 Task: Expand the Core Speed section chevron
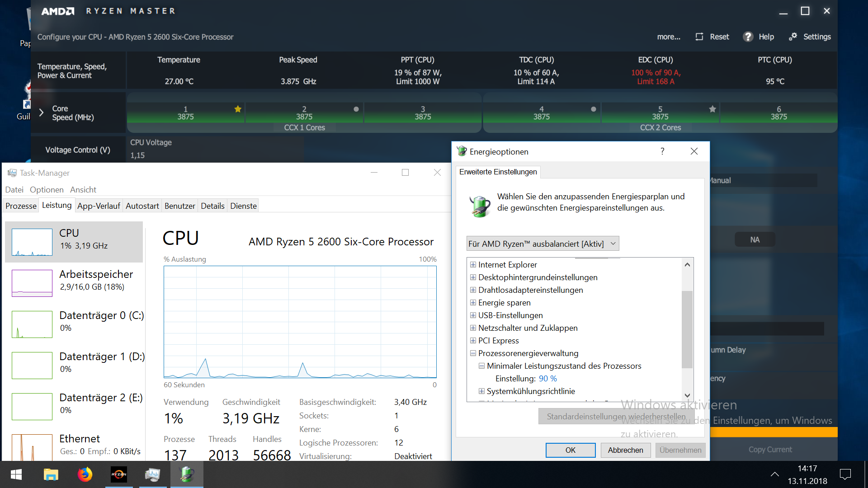(41, 113)
